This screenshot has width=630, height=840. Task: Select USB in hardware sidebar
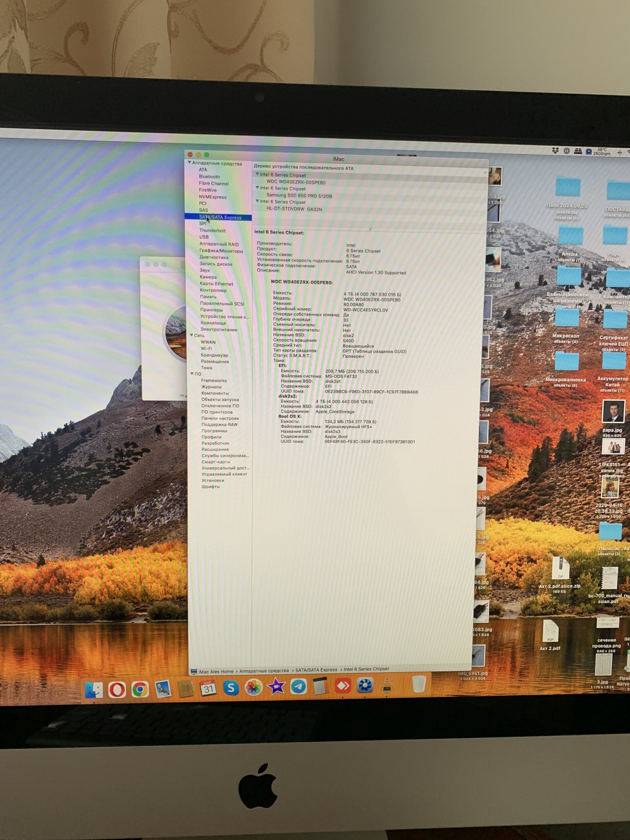[204, 237]
